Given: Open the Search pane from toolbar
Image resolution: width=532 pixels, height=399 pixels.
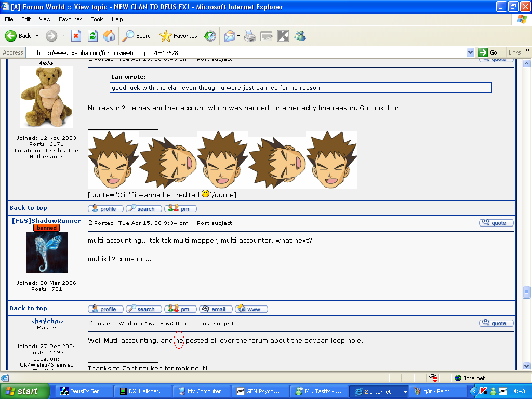Looking at the screenshot, I should (x=138, y=36).
